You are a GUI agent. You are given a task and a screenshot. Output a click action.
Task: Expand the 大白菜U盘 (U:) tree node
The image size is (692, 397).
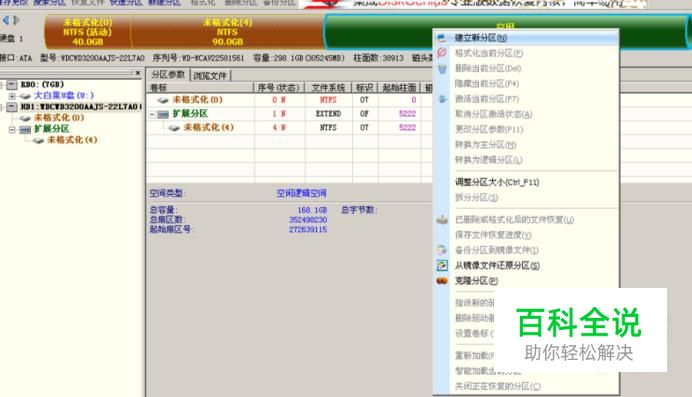[x=12, y=96]
